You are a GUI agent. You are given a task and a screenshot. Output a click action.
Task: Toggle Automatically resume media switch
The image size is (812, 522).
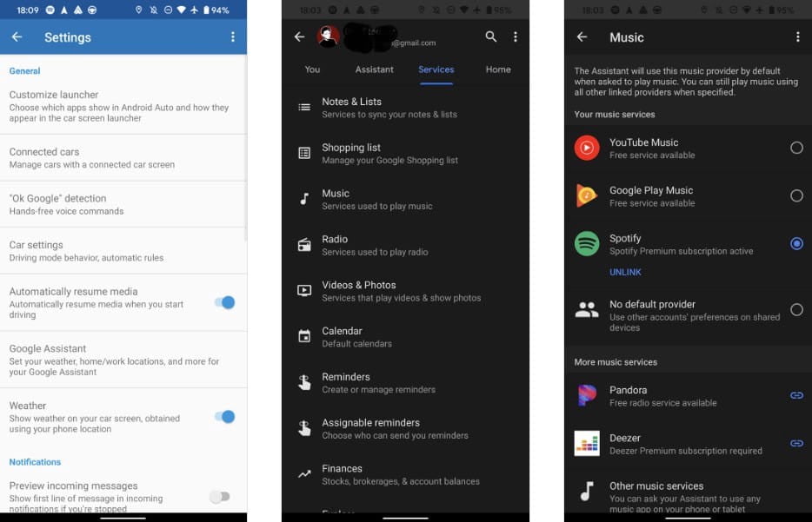[223, 302]
